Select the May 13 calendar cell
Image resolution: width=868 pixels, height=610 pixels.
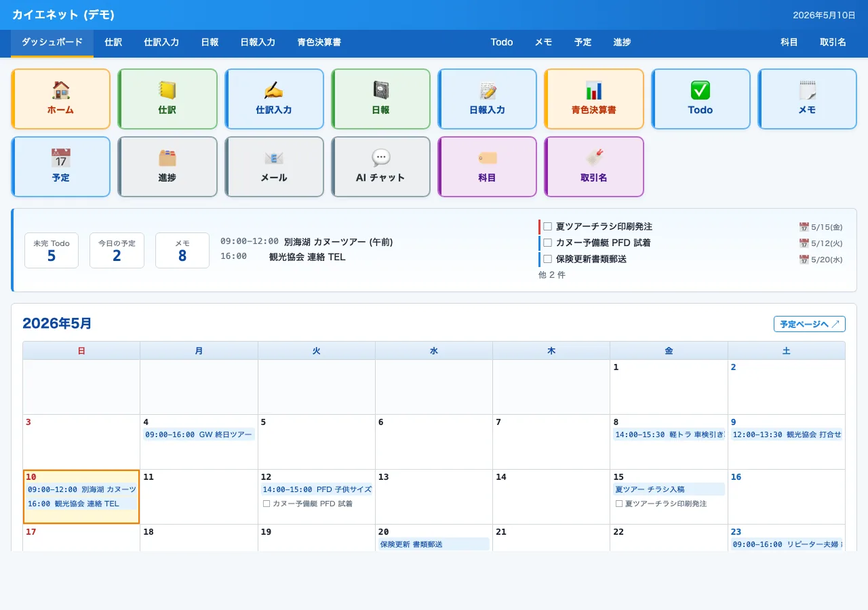[x=434, y=497]
